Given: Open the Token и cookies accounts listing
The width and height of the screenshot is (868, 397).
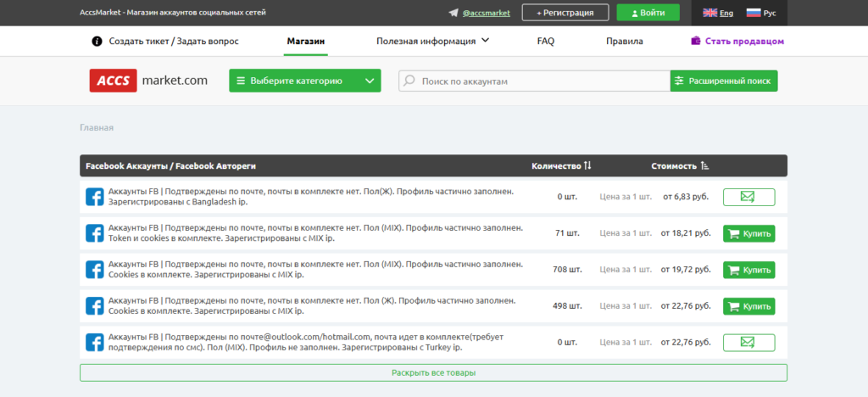Looking at the screenshot, I should [x=315, y=233].
